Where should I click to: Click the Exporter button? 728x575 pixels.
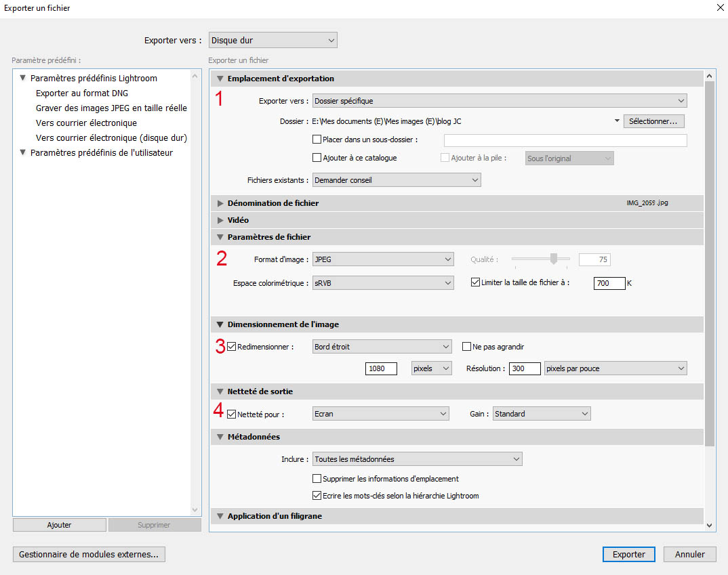(x=628, y=554)
